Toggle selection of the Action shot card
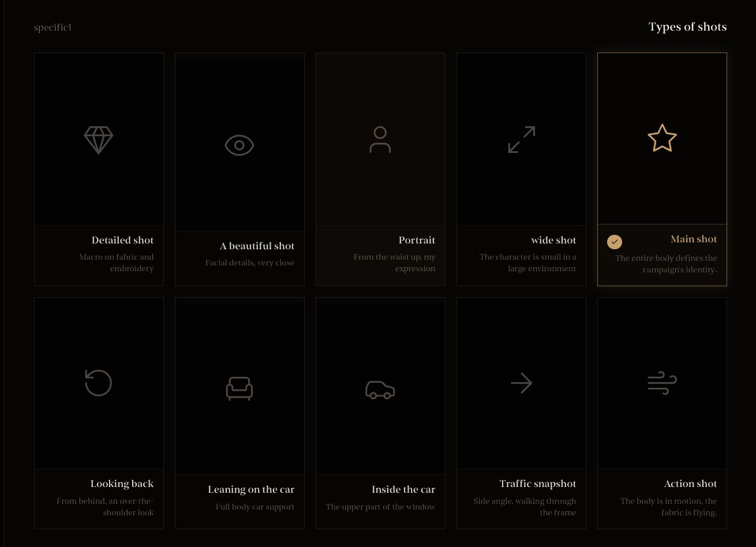Viewport: 756px width, 547px height. (662, 413)
